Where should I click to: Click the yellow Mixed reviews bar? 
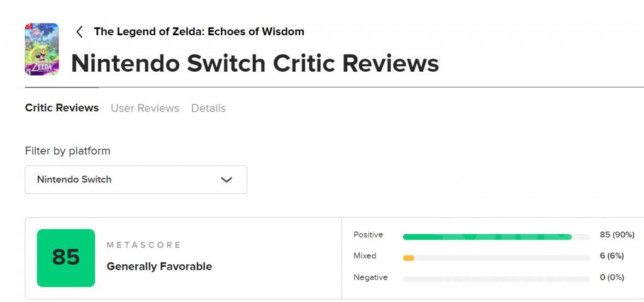point(409,258)
